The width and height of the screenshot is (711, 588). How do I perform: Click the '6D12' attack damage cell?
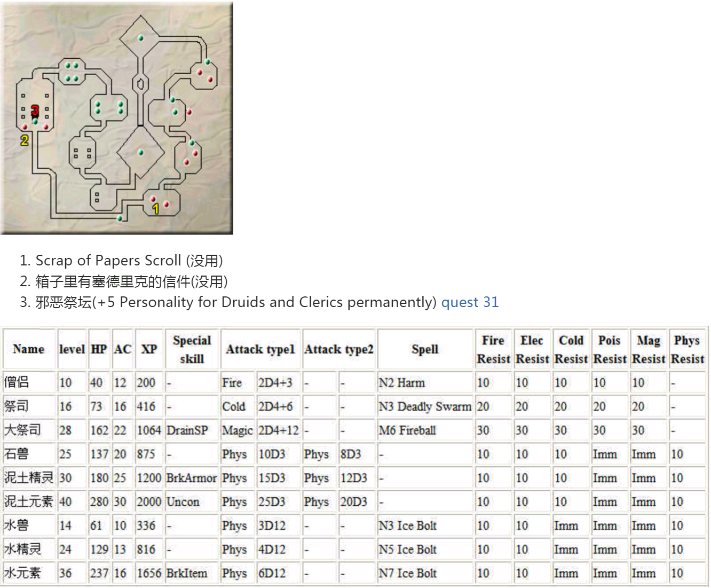(279, 573)
